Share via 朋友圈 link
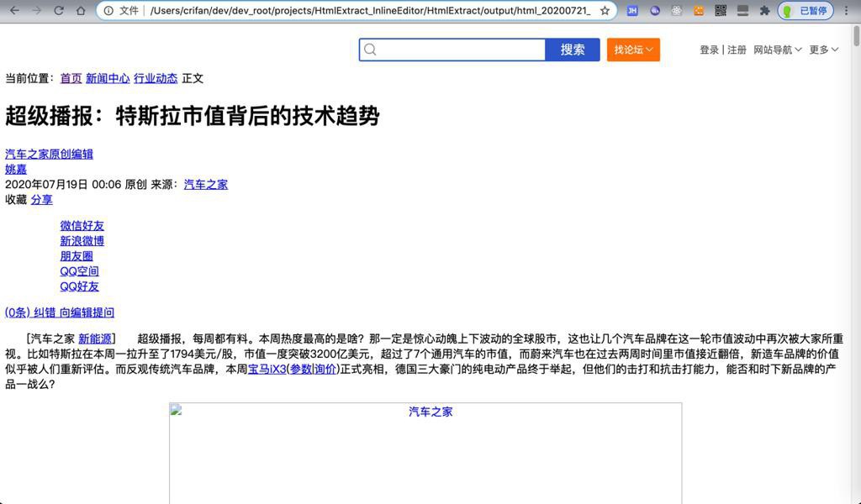This screenshot has width=861, height=504. (x=77, y=256)
